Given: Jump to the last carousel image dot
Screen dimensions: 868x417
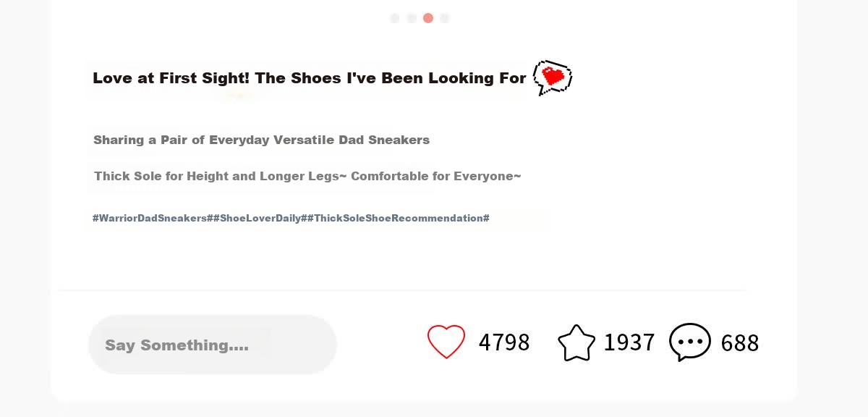Looking at the screenshot, I should click(x=445, y=18).
